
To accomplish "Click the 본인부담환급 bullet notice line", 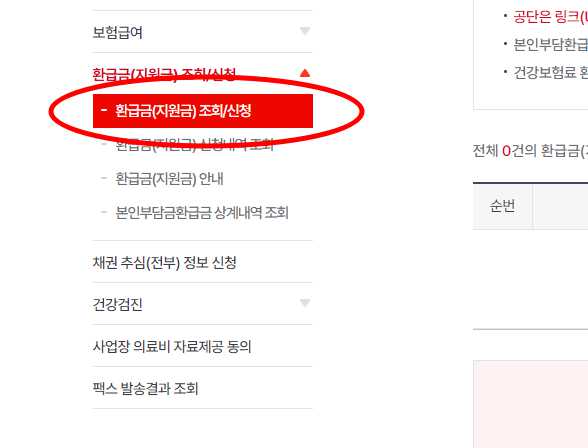I will point(550,45).
